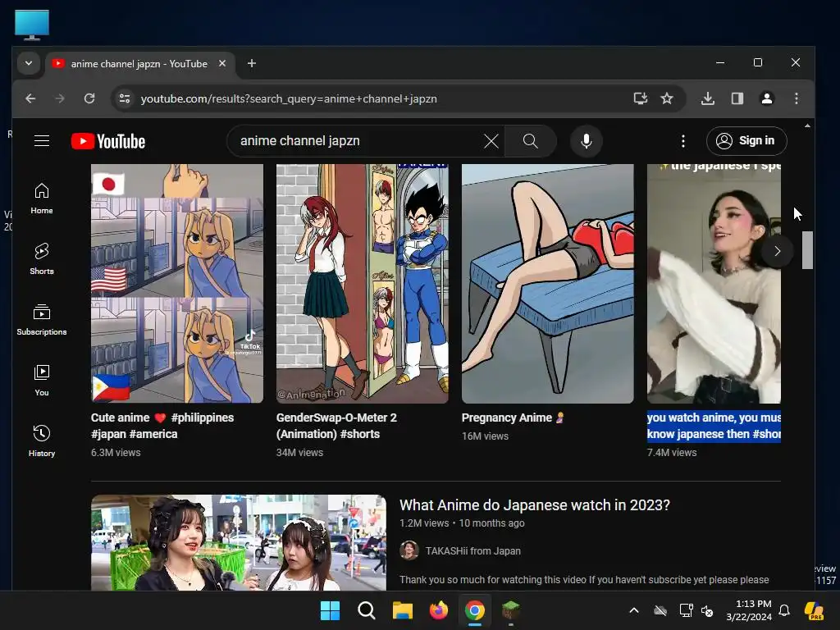Go to Home in the sidebar
Image resolution: width=840 pixels, height=630 pixels.
tap(42, 199)
